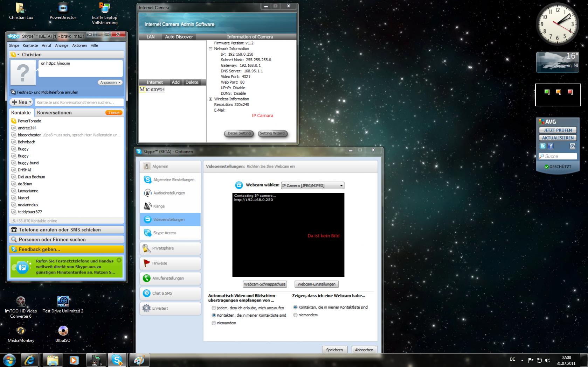The width and height of the screenshot is (588, 367).
Task: Click the Skype profile picture placeholder
Action: (23, 72)
